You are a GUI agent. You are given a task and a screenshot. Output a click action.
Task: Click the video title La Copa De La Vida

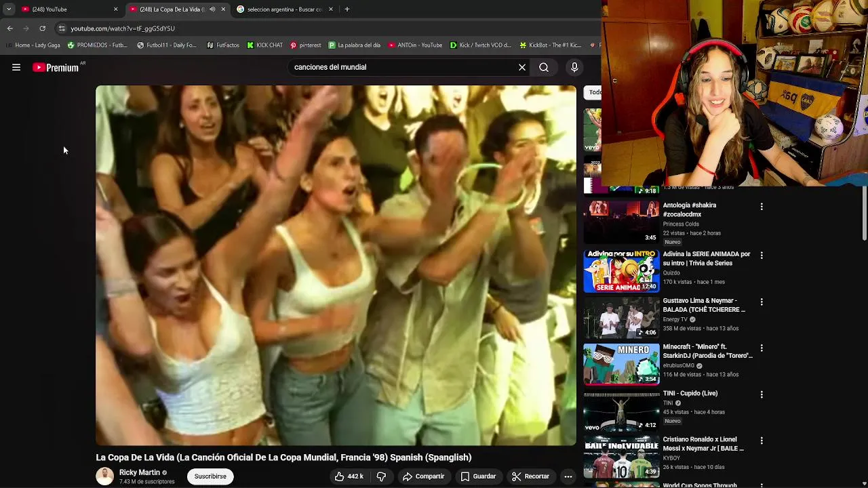(283, 457)
